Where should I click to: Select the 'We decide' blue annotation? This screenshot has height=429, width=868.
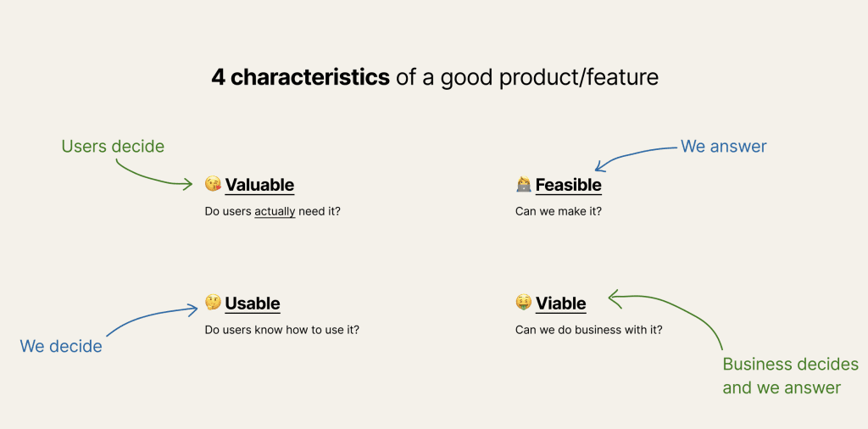[x=61, y=346]
